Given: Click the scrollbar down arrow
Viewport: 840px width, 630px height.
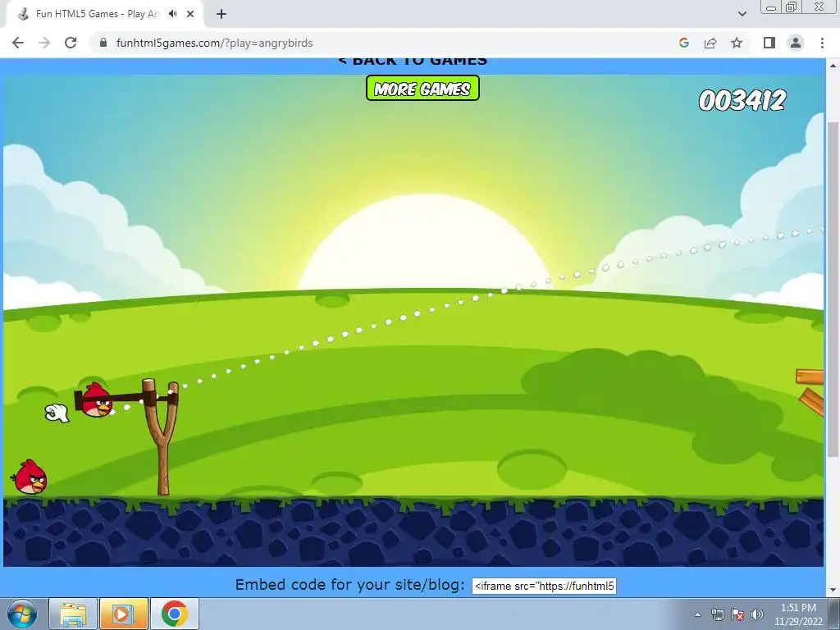Looking at the screenshot, I should pyautogui.click(x=833, y=590).
